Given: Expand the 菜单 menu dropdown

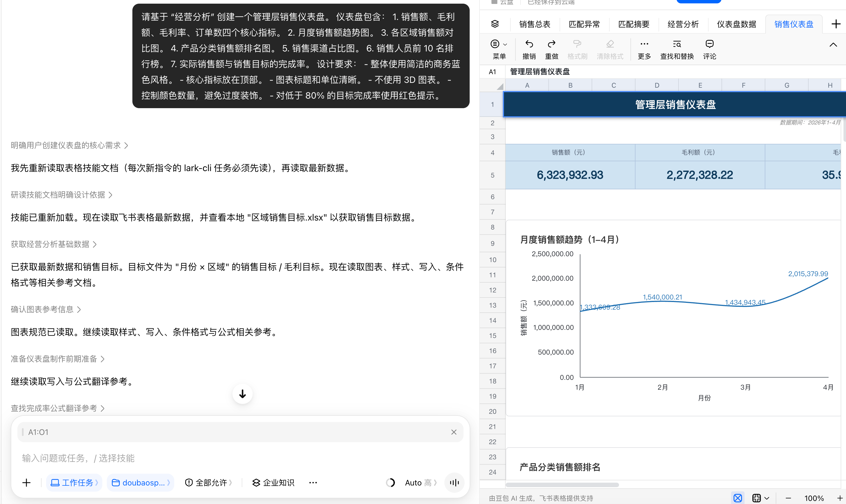Looking at the screenshot, I should 499,49.
